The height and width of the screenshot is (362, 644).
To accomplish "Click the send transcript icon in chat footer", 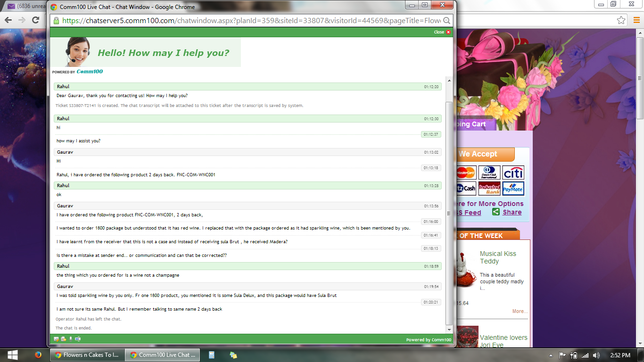I will [x=63, y=339].
